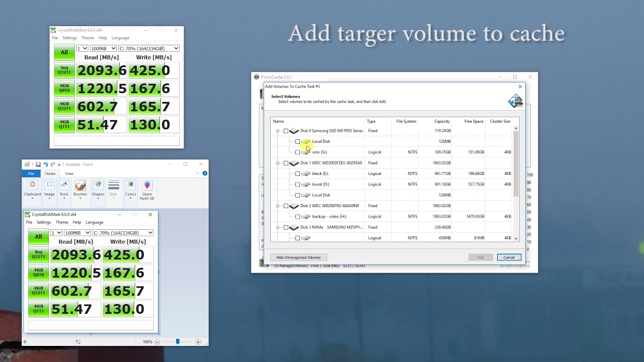Run the 4KiB Q1T1 test in top CrystalDiskMark
Screen dimensions: 644x362
tap(64, 125)
